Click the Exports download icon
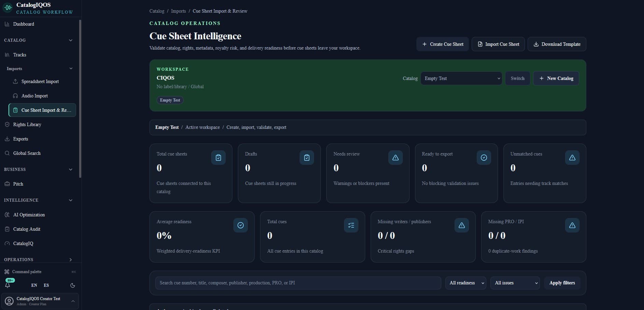 pyautogui.click(x=7, y=139)
